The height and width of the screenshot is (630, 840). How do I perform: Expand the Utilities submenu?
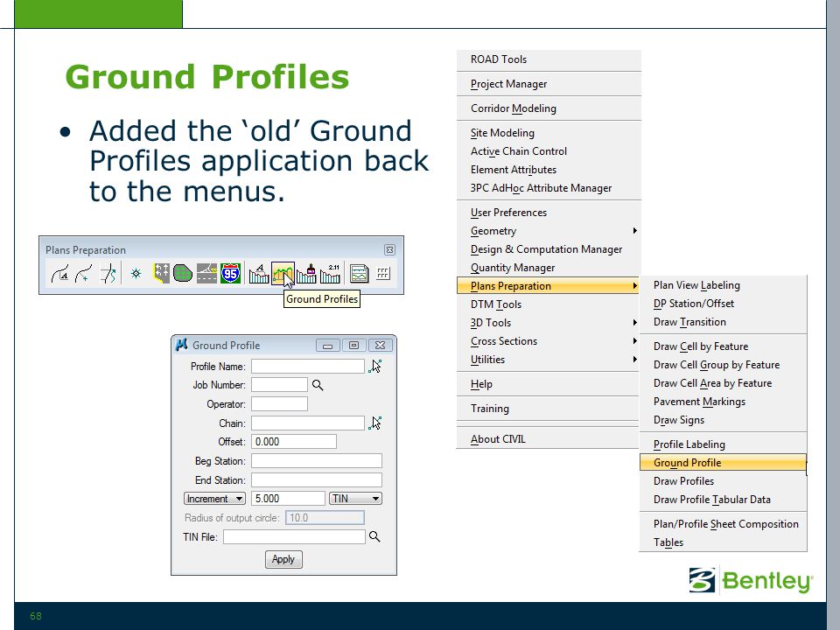[x=549, y=360]
